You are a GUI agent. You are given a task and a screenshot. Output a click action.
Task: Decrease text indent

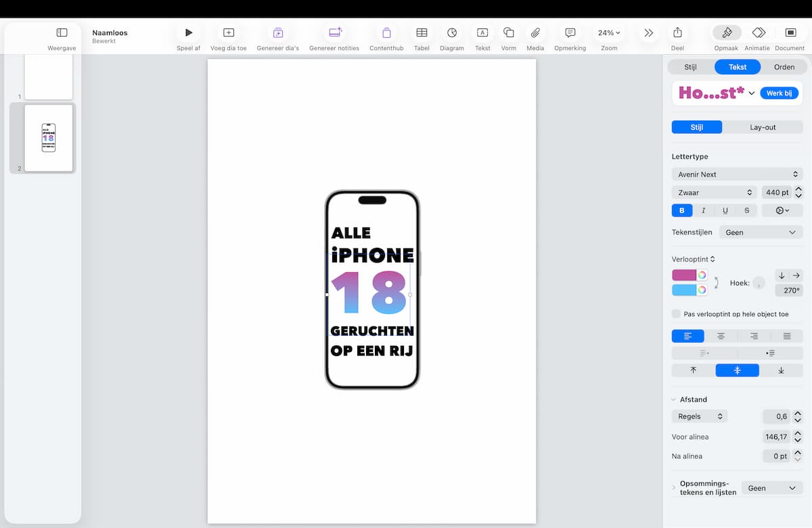point(704,353)
